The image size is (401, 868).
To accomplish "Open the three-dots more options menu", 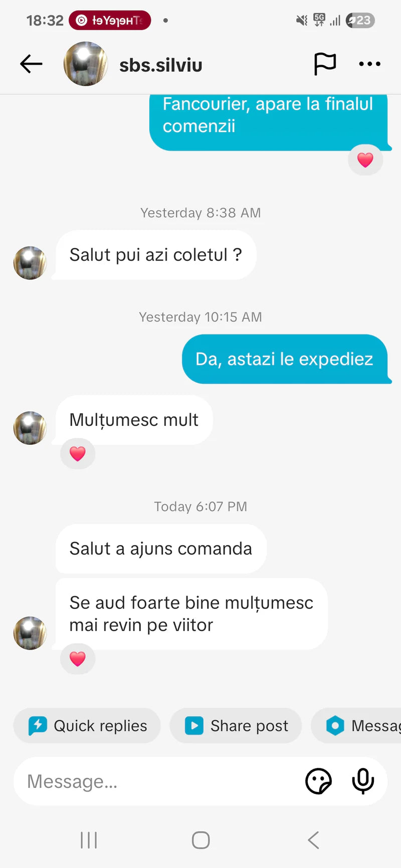I will 370,64.
